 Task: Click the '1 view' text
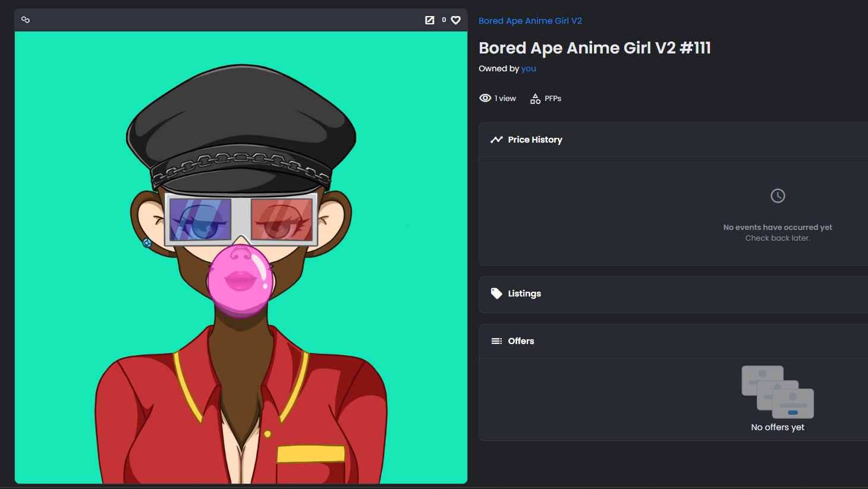click(x=505, y=99)
